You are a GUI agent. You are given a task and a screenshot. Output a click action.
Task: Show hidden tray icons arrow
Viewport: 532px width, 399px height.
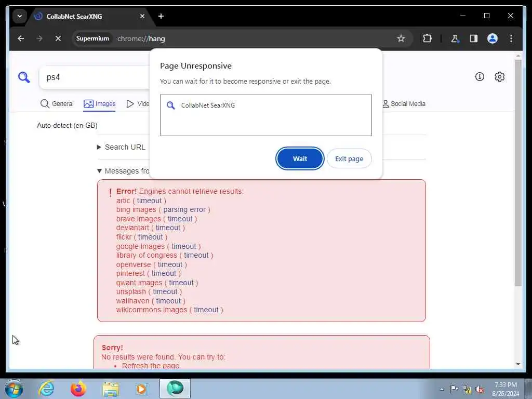pyautogui.click(x=442, y=389)
